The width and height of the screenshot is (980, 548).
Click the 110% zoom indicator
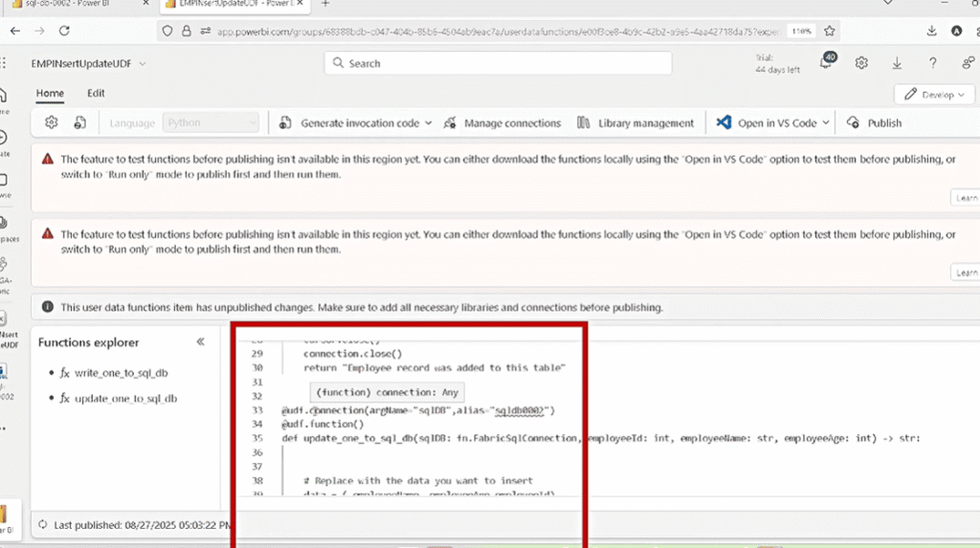pyautogui.click(x=801, y=32)
